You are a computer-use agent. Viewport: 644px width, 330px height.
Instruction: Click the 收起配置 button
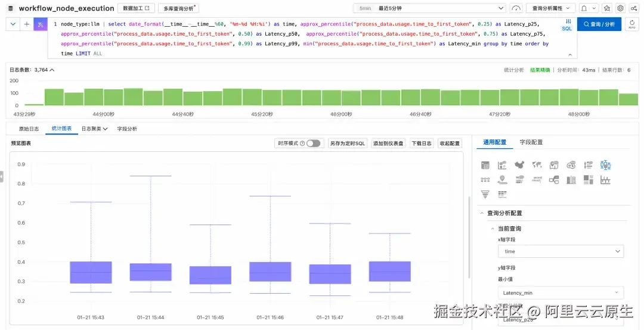coord(450,143)
